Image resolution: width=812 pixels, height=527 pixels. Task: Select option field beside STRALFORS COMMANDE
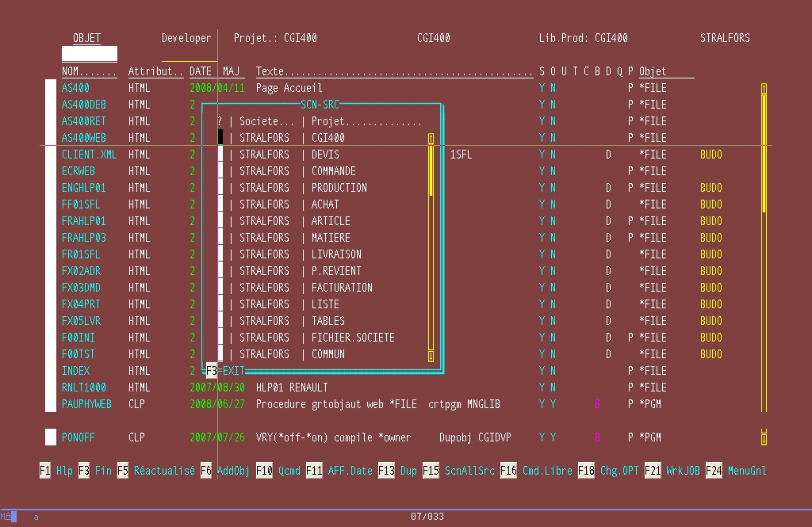pos(220,171)
